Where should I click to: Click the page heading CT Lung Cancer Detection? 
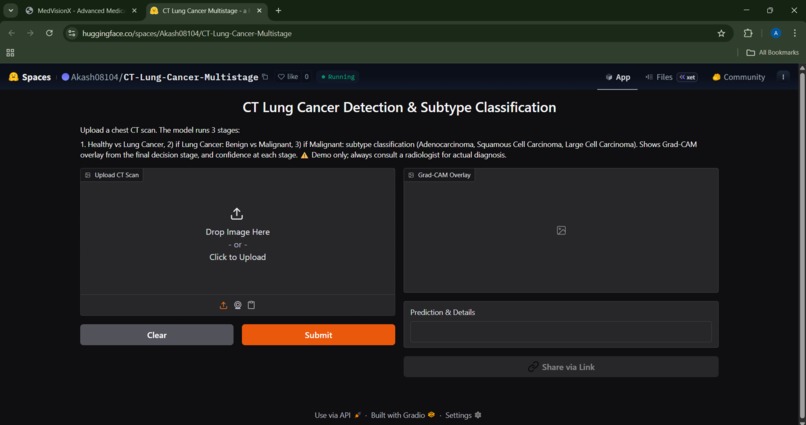399,107
